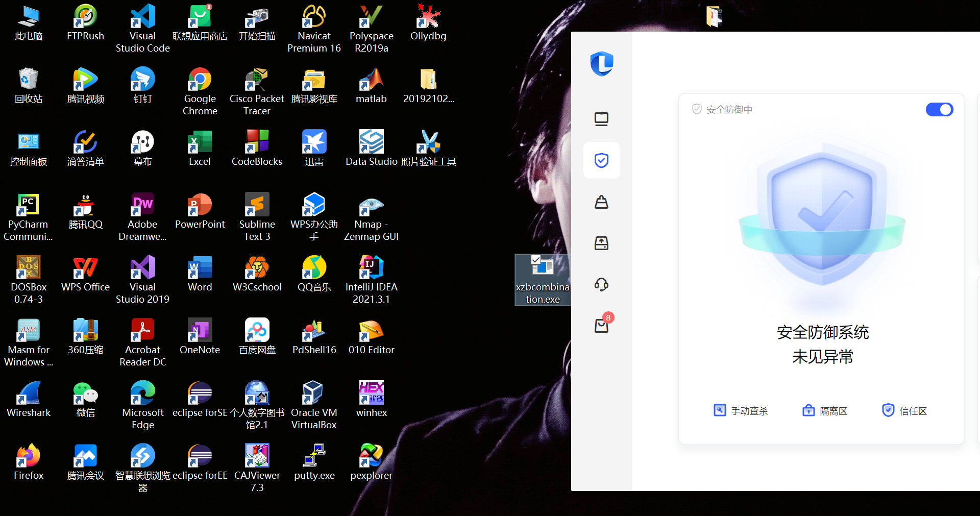This screenshot has width=980, height=516.
Task: Open the toolbox sidebar icon
Action: [601, 202]
